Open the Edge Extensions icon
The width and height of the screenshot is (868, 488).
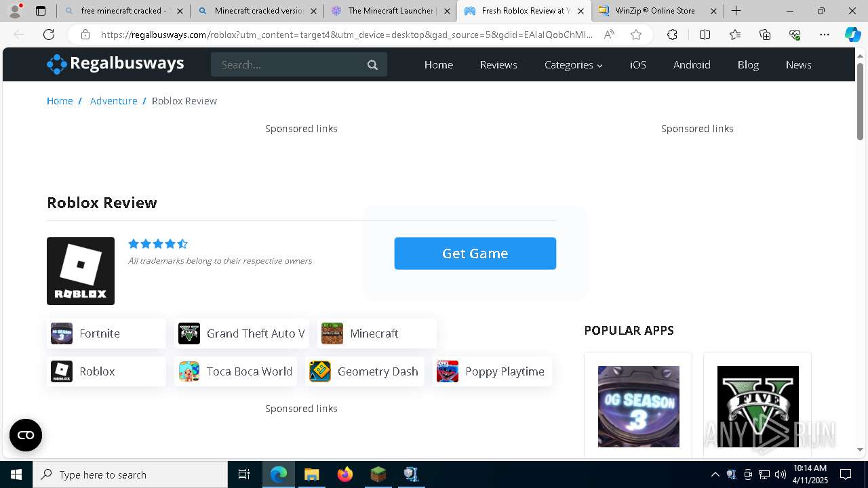pos(672,35)
